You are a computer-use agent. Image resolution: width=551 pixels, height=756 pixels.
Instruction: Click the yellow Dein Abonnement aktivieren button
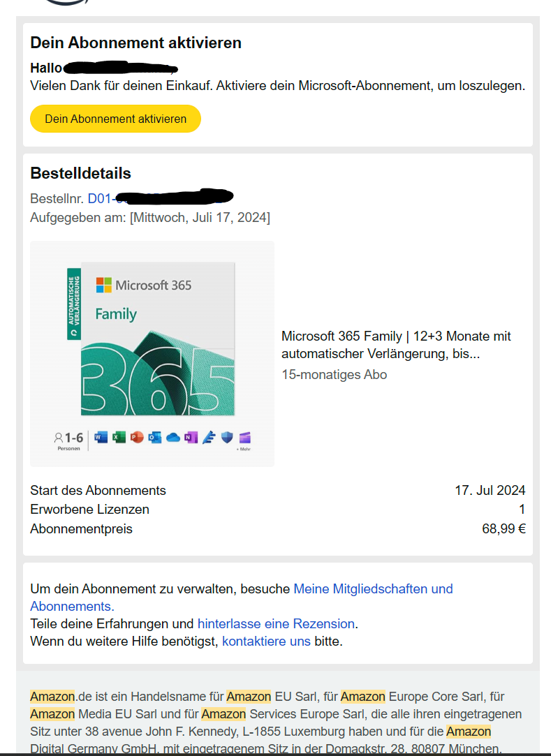point(115,119)
